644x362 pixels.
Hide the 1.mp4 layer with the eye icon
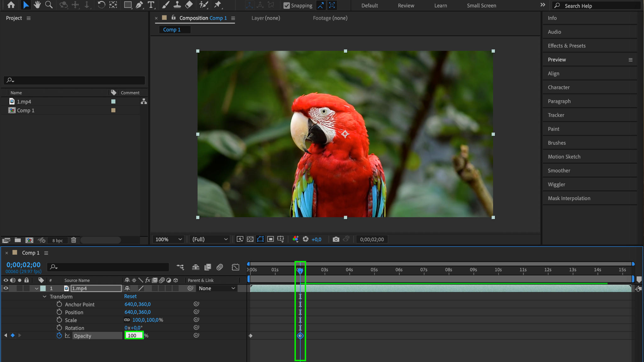click(6, 288)
